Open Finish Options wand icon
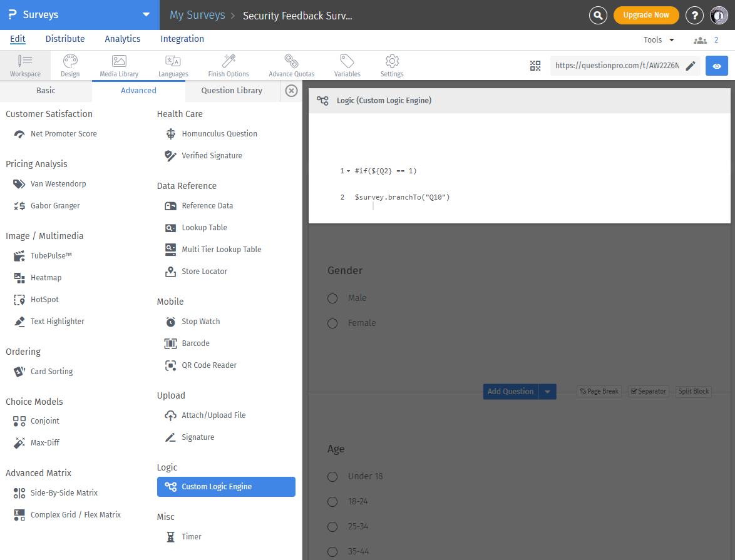This screenshot has height=560, width=735. pyautogui.click(x=229, y=65)
